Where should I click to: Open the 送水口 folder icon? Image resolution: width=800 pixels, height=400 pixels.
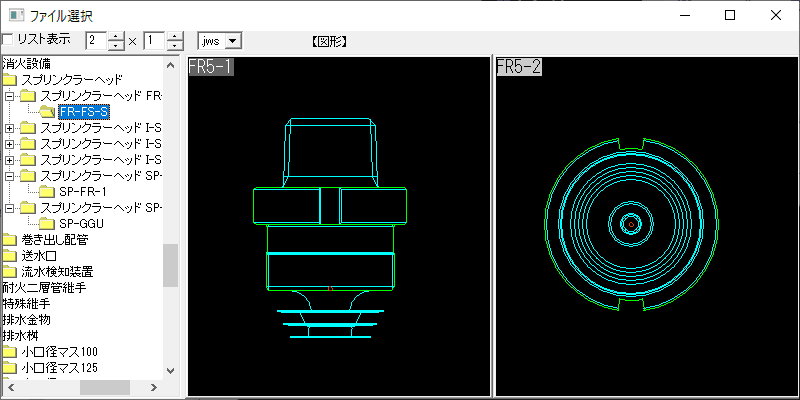[10, 256]
